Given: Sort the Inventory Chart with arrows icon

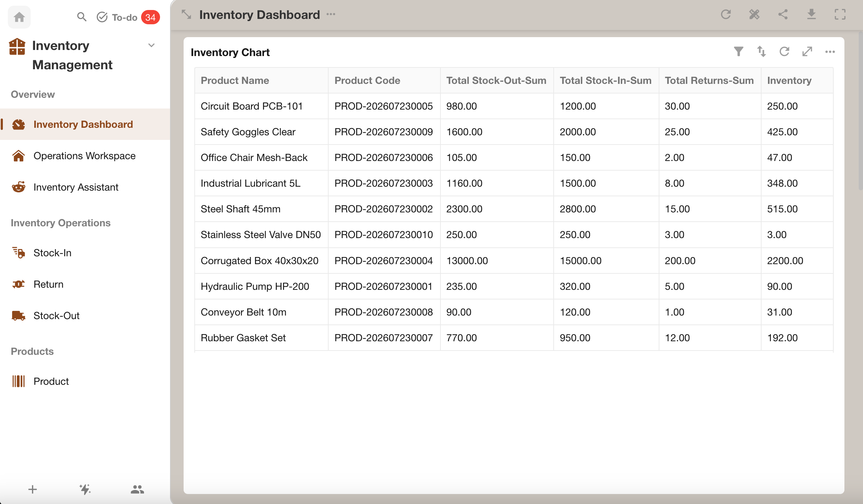Looking at the screenshot, I should (762, 52).
